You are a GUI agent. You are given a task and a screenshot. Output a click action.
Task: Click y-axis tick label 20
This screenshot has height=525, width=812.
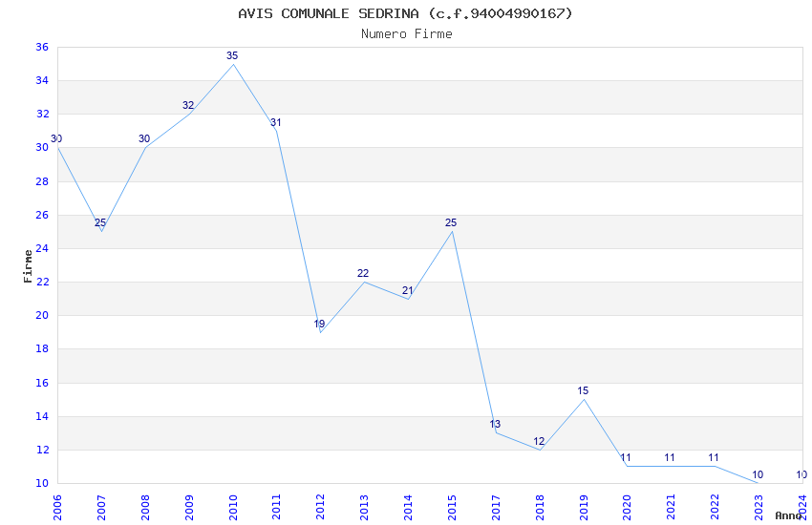pos(42,315)
